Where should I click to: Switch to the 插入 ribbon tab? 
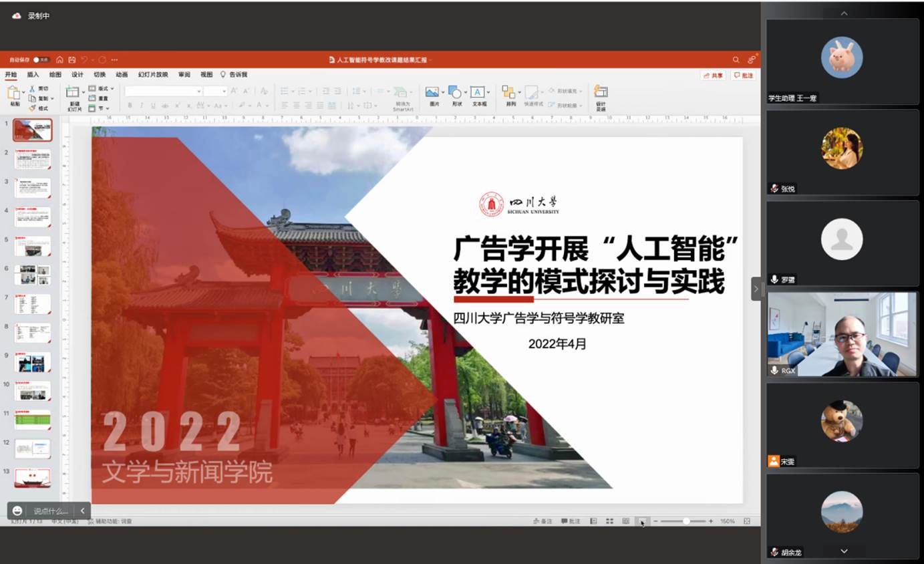click(32, 75)
